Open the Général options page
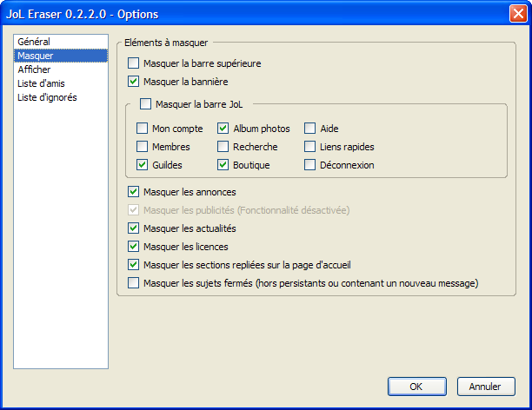The height and width of the screenshot is (410, 532). pos(61,42)
